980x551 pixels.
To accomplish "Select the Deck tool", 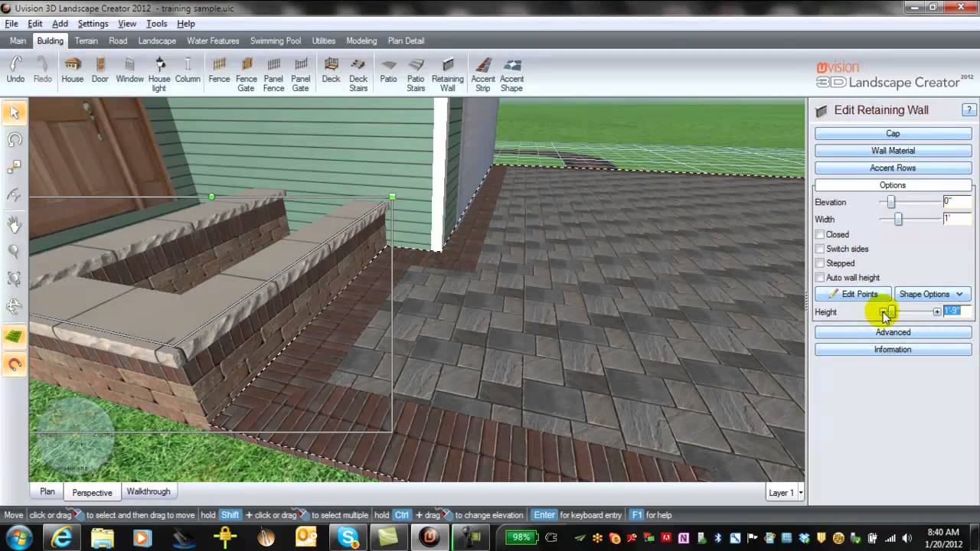I will (331, 70).
